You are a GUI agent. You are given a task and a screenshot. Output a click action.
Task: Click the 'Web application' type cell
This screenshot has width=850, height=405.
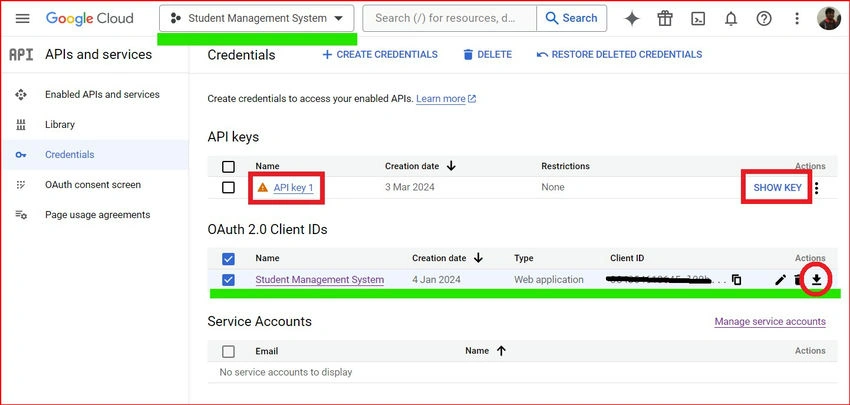pos(549,280)
